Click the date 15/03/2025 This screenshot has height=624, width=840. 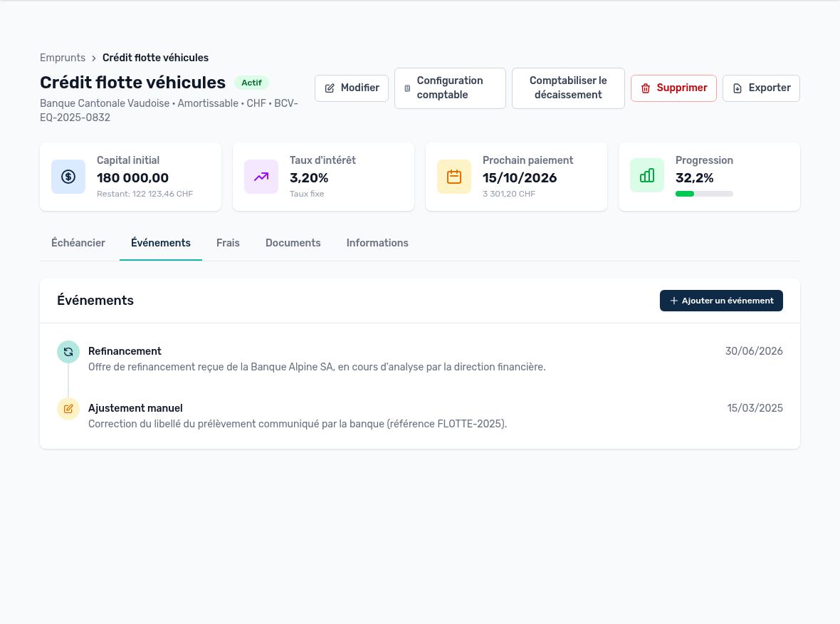755,408
